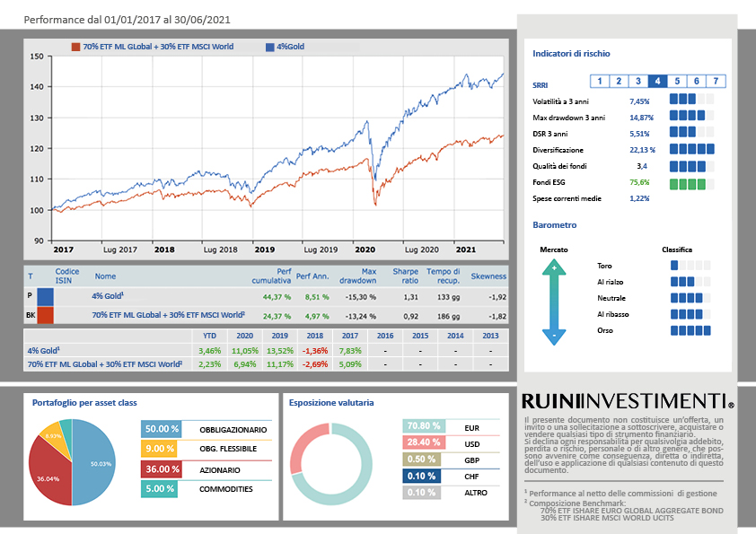Click the Mercato up-down arrow in Barometro

pos(554,302)
